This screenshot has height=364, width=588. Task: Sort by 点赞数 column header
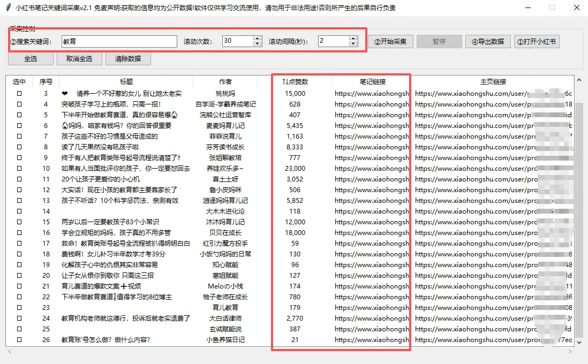tap(295, 82)
